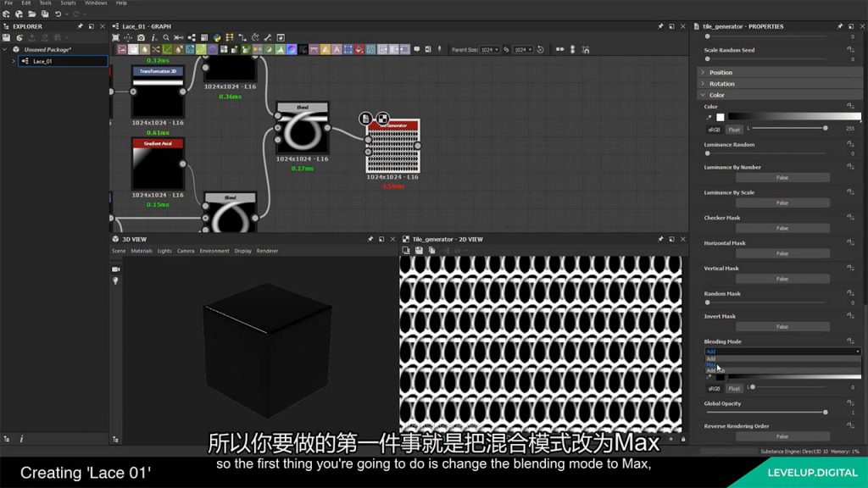The image size is (868, 488).
Task: Click the Open package folder icon
Action: click(32, 14)
